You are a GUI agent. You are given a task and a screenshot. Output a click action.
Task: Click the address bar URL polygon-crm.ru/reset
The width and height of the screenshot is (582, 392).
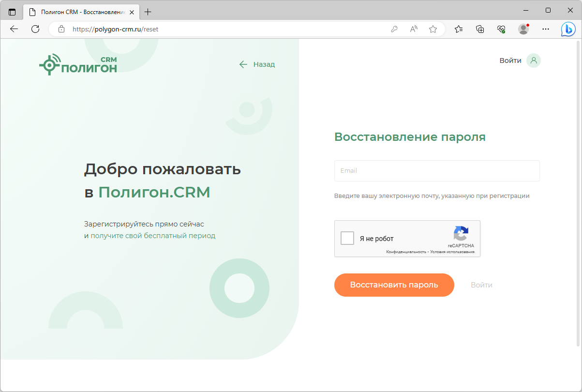click(x=115, y=29)
